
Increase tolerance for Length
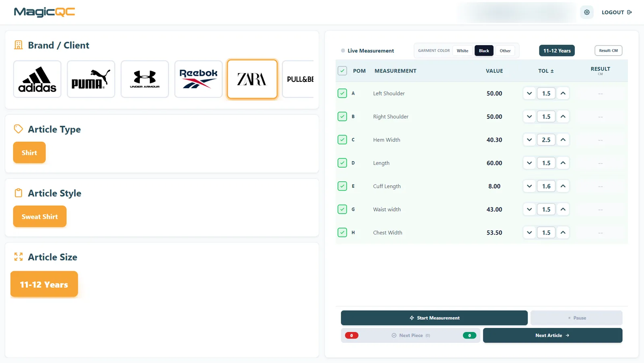point(563,163)
